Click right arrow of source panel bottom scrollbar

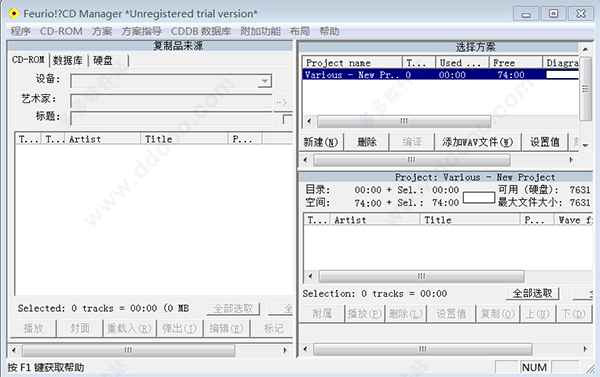pyautogui.click(x=285, y=350)
